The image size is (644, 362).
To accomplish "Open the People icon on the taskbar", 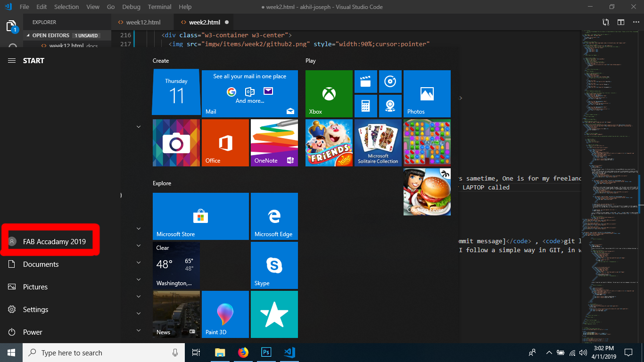I will [x=532, y=353].
